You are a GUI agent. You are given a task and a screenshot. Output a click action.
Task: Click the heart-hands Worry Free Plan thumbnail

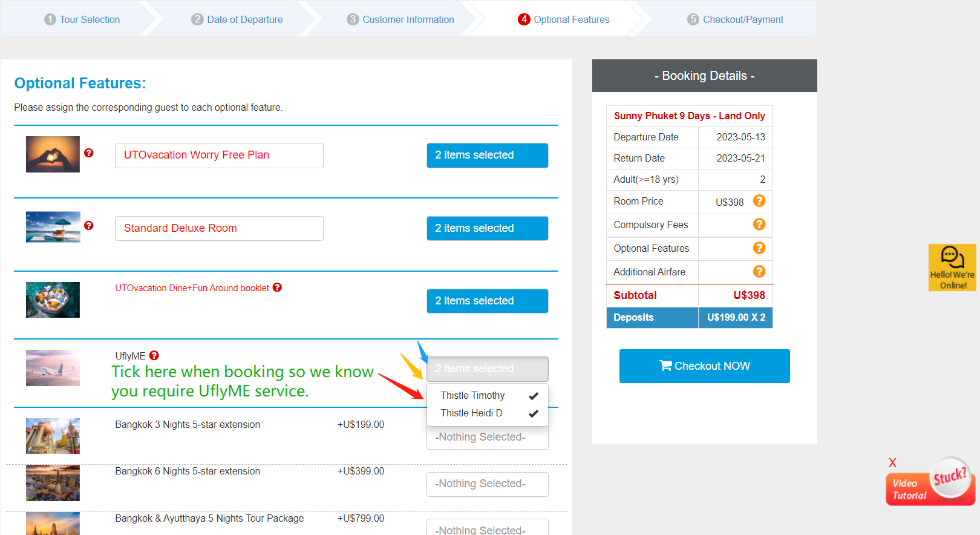click(53, 154)
